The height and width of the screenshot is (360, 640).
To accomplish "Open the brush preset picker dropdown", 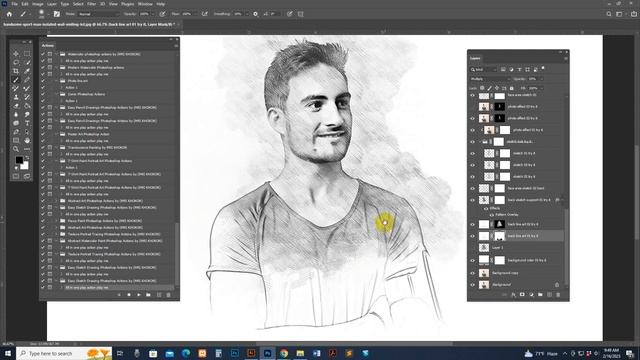I will [48, 14].
